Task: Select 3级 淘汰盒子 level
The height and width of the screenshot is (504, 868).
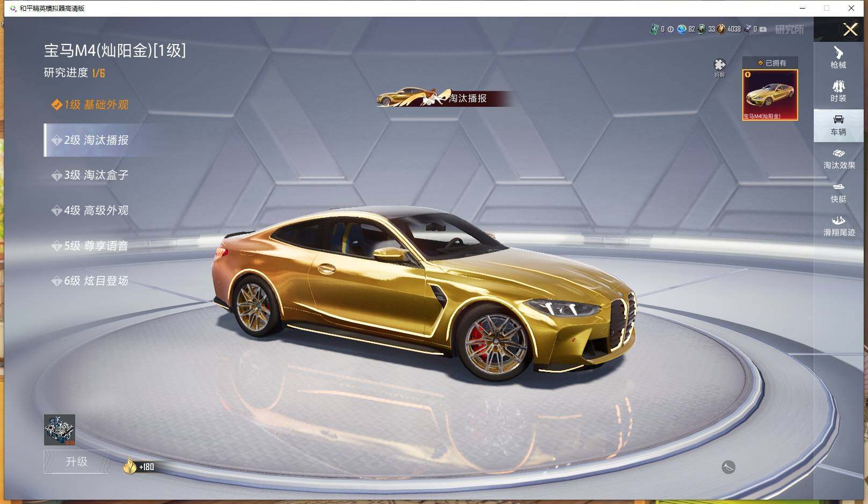Action: pos(90,175)
